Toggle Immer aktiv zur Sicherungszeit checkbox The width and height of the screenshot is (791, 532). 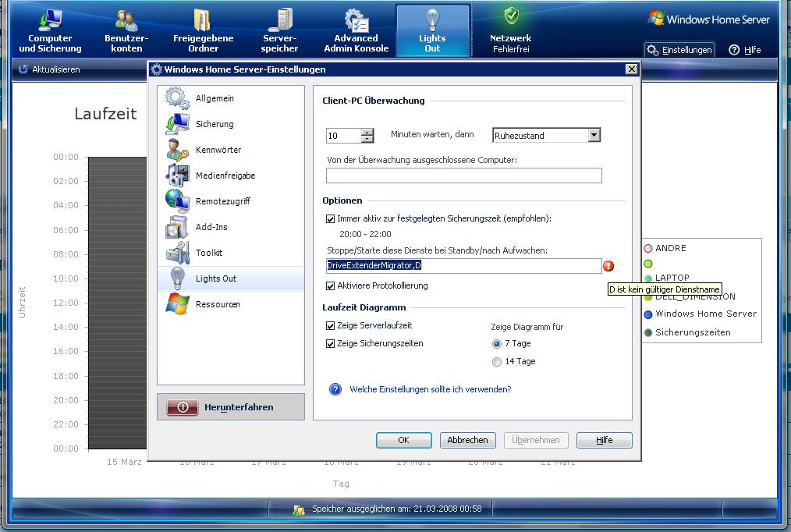point(331,219)
